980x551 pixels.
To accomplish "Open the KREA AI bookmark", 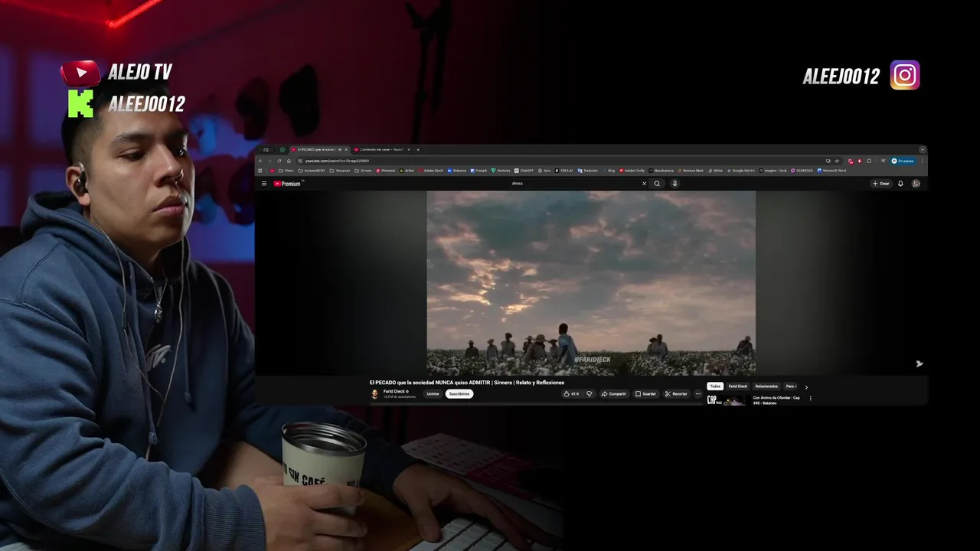I will tap(564, 171).
